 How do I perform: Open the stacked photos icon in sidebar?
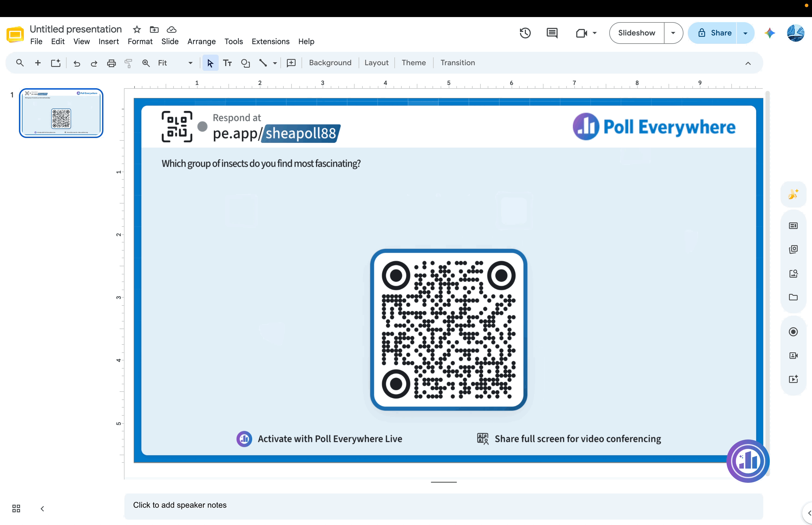[x=793, y=250]
